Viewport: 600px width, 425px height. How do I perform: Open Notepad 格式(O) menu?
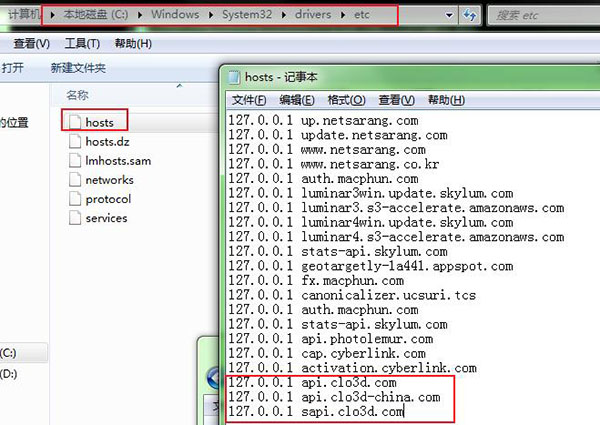tap(346, 100)
